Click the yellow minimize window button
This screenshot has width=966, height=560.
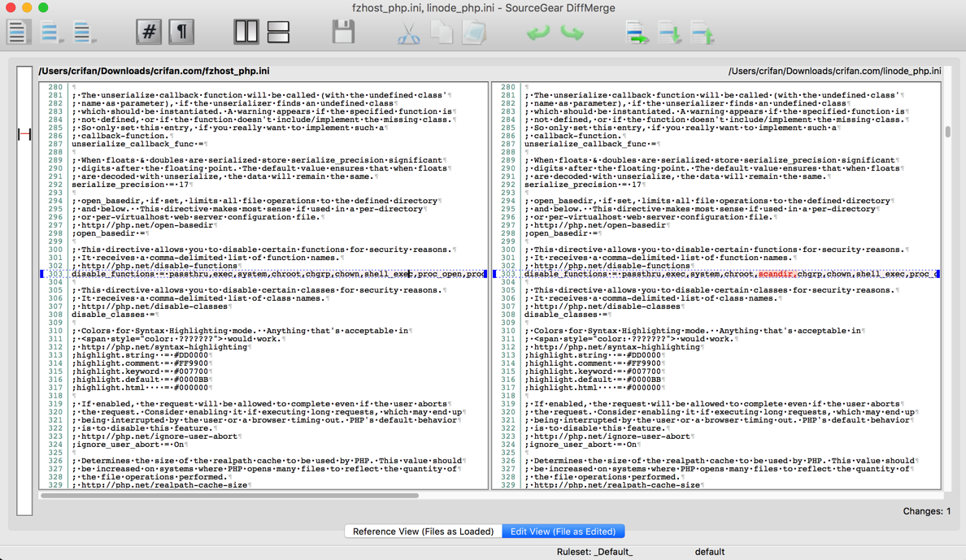(x=27, y=7)
